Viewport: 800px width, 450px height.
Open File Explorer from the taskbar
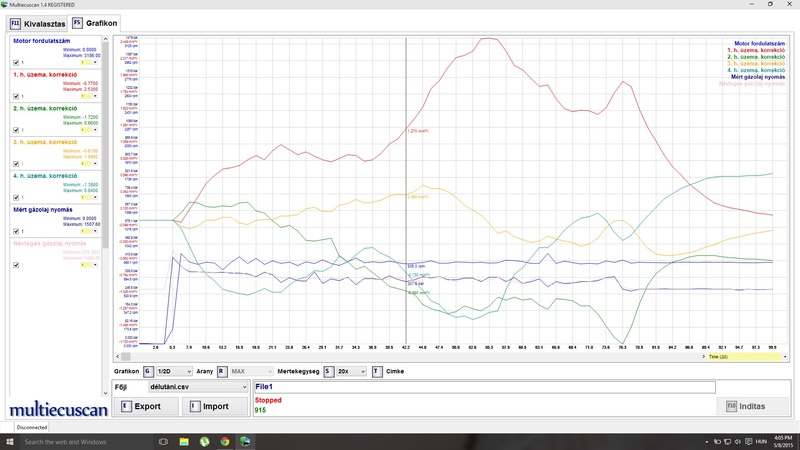tap(184, 441)
